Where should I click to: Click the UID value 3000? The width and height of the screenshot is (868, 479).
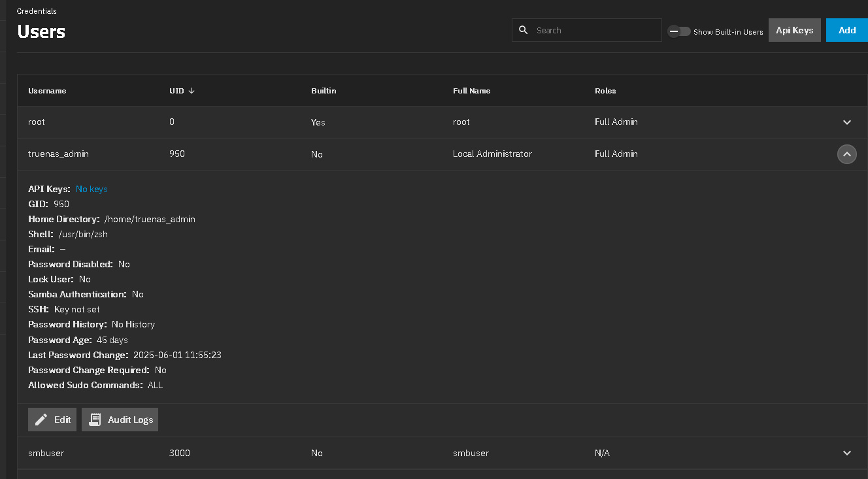pyautogui.click(x=180, y=453)
